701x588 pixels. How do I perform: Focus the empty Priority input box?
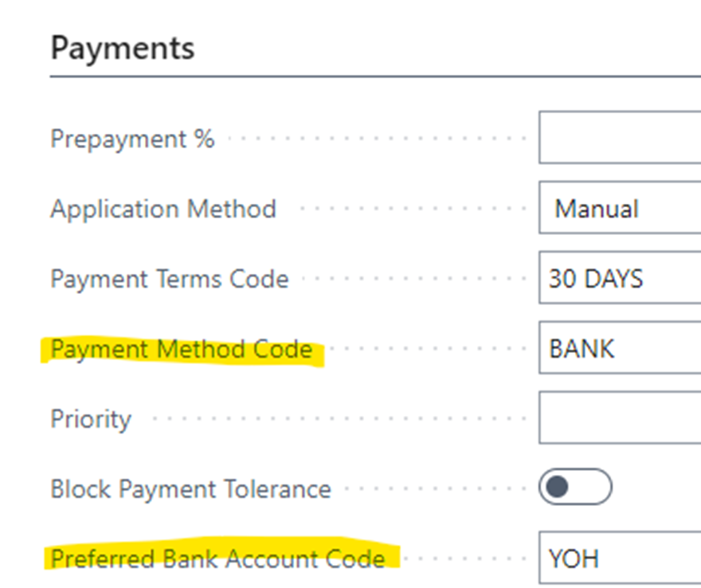620,418
